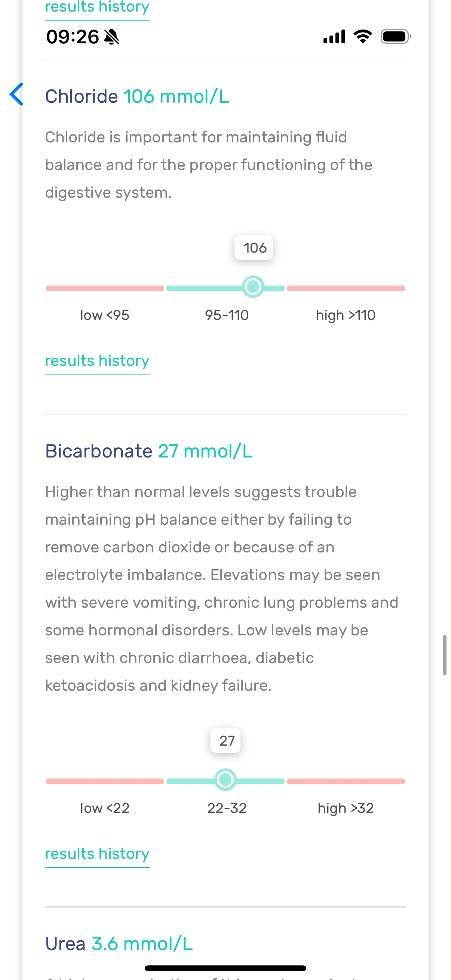Viewport: 451px width, 980px height.
Task: Tap the Chloride low <95 red segment
Action: tap(105, 289)
